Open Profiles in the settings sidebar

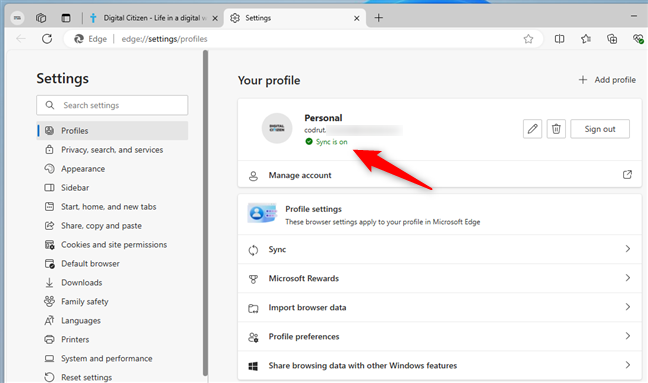click(112, 131)
